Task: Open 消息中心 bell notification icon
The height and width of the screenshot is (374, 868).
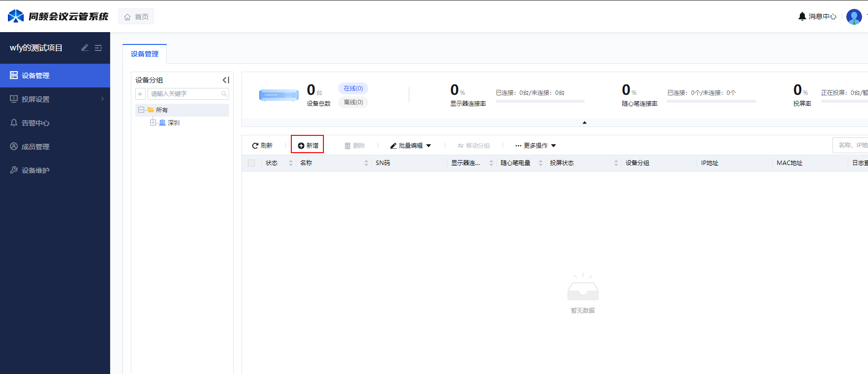Action: click(x=802, y=16)
